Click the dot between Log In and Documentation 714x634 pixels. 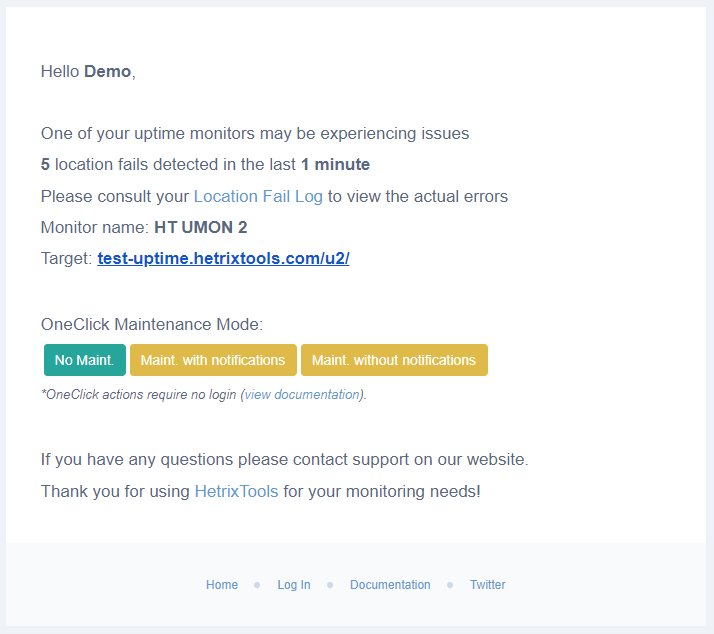[330, 585]
